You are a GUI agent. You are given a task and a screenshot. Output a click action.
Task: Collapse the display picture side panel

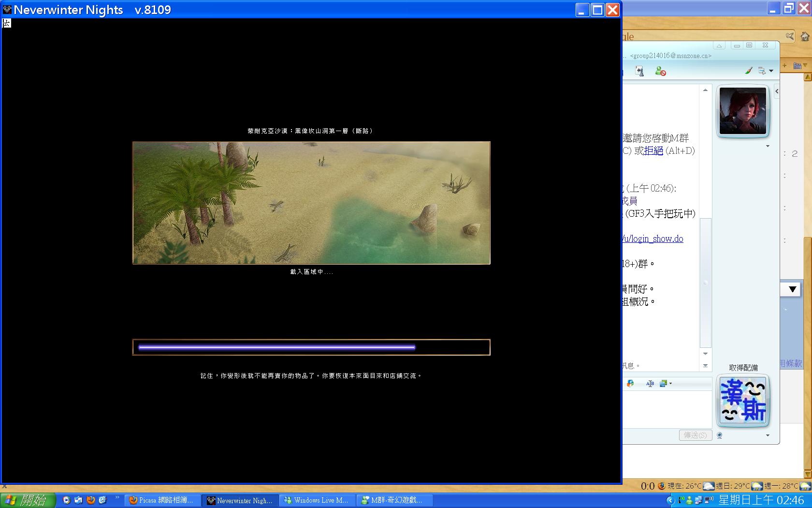click(776, 91)
